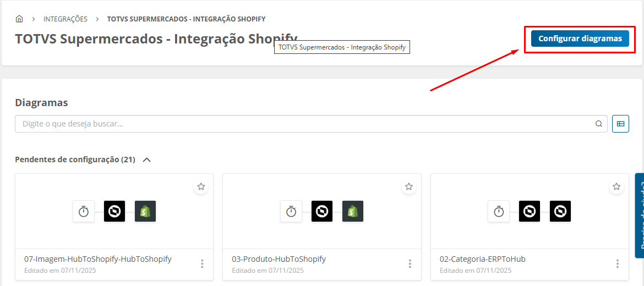Open the 07-Imagem-HubToShopify-HubToShopify diagram title
The width and height of the screenshot is (644, 286).
pos(98,259)
